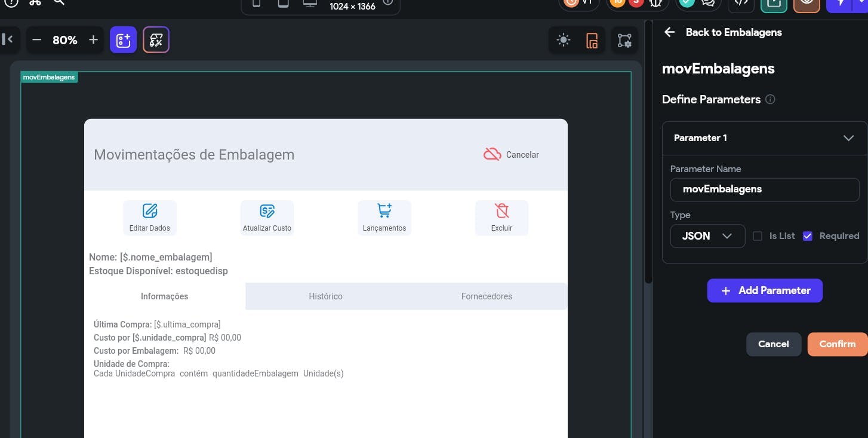Click the Cancelar cloud-off icon
Screen dimensions: 868x438
tap(492, 154)
